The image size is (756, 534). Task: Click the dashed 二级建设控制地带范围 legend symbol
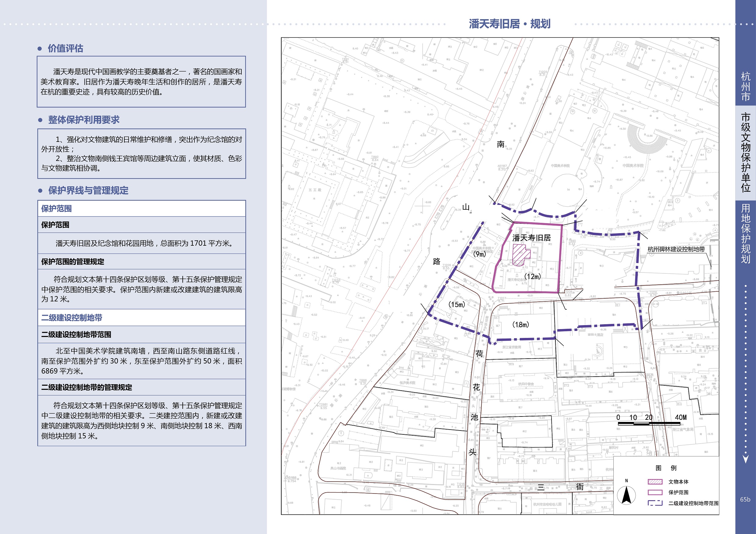pyautogui.click(x=655, y=503)
